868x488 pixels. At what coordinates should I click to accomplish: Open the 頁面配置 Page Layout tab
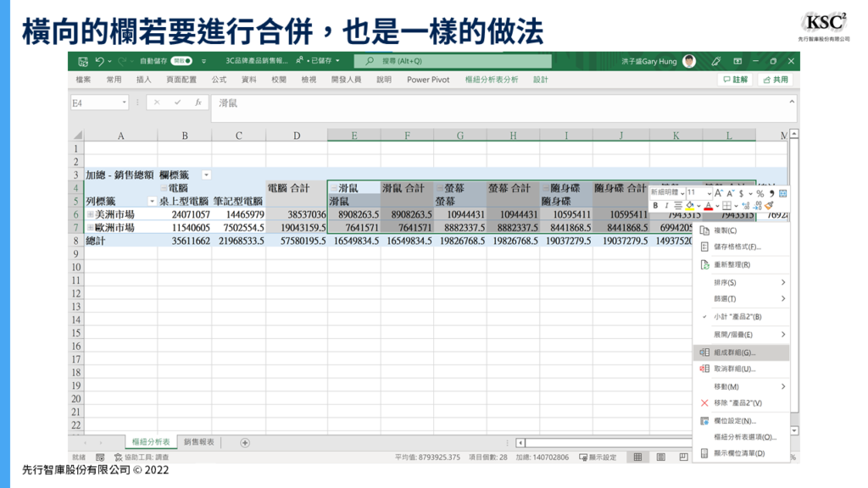point(181,80)
